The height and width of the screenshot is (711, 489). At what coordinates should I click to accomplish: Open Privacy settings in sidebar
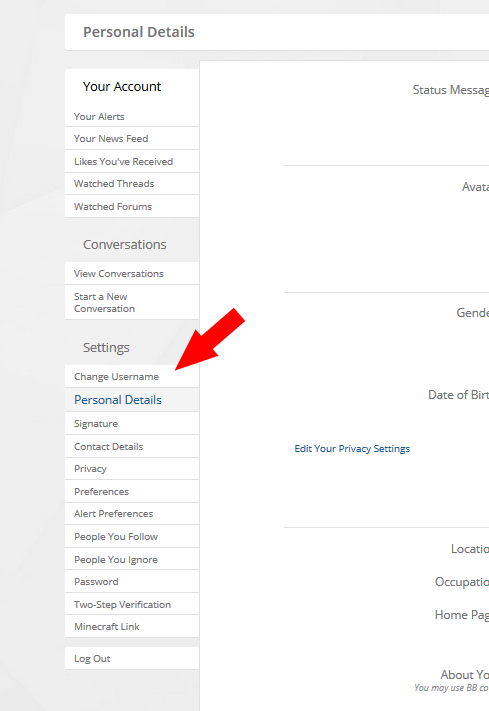click(x=132, y=469)
